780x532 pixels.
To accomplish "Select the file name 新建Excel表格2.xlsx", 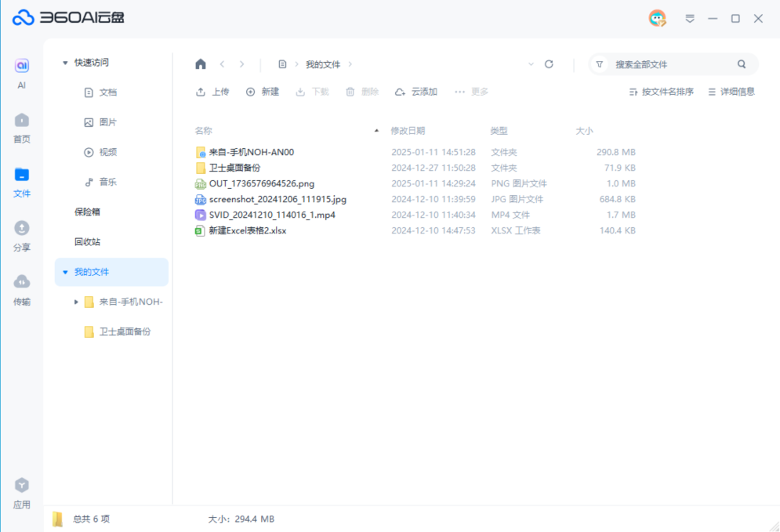I will point(248,230).
